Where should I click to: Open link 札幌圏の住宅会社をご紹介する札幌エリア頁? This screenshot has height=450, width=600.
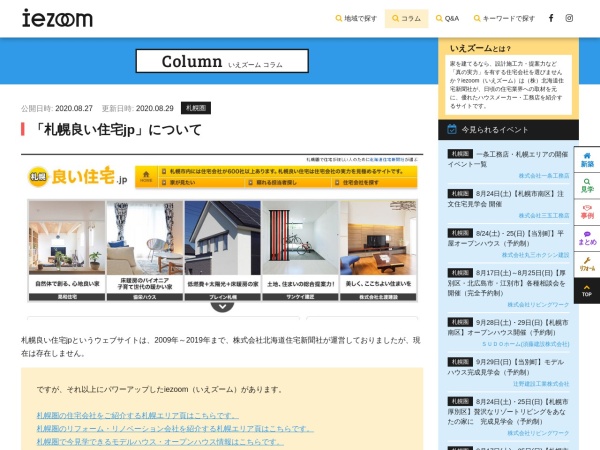tap(137, 415)
